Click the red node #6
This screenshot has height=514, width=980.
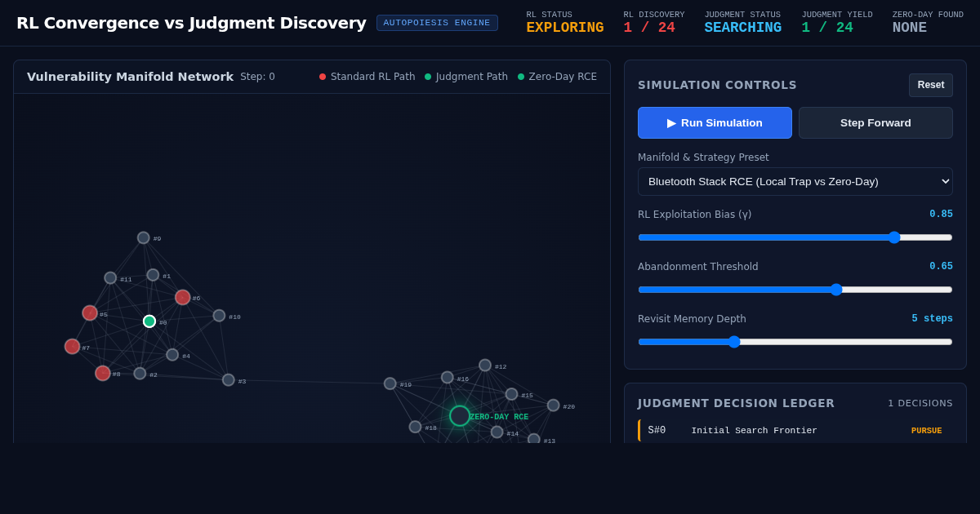[x=183, y=298]
